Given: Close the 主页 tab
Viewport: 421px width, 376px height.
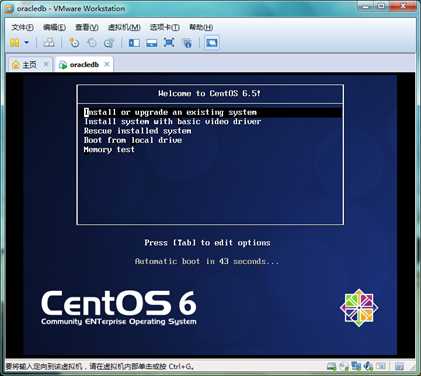Looking at the screenshot, I should (46, 64).
